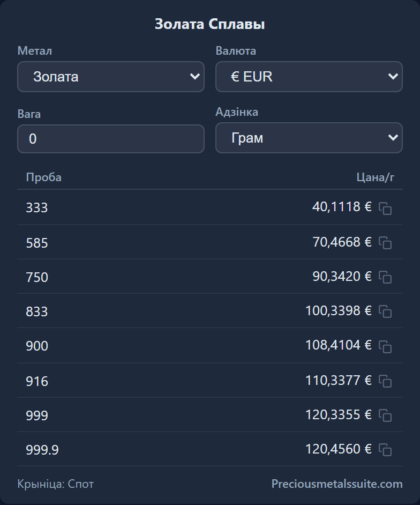Copy the 833 purity price
Viewport: 420px width, 505px height.
tap(385, 311)
